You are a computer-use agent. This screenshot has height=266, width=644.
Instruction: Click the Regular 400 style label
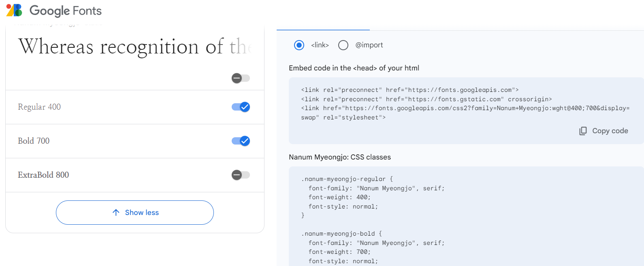tap(39, 107)
